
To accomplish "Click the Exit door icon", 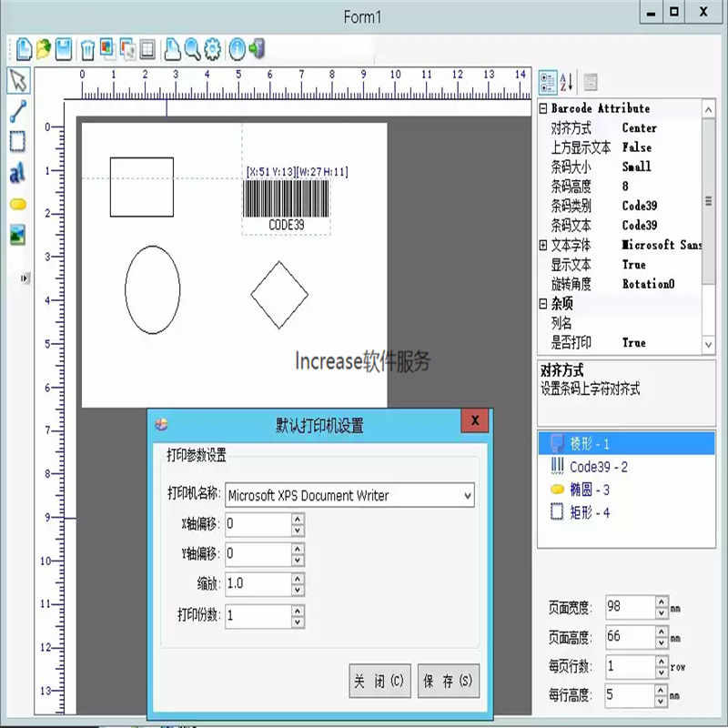I will pyautogui.click(x=257, y=49).
